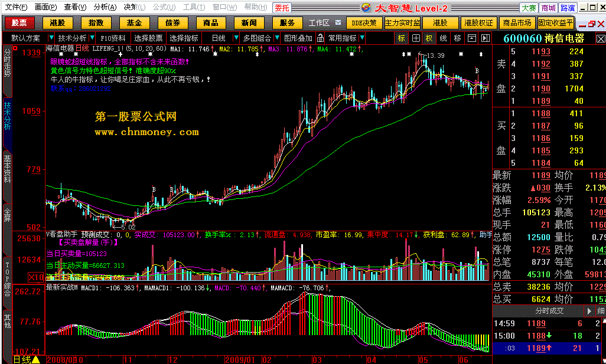Open the 常用指标 dropdown arrow

pyautogui.click(x=362, y=38)
